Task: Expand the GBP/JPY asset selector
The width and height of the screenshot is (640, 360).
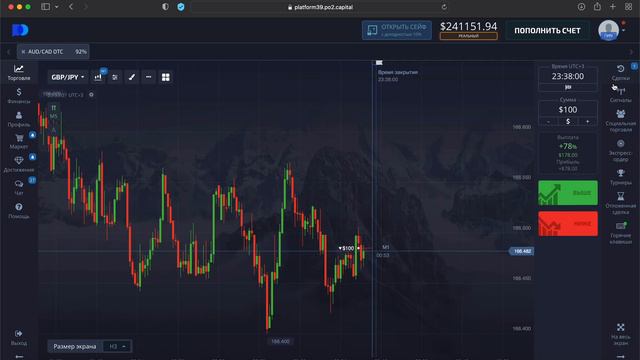Action: 67,77
